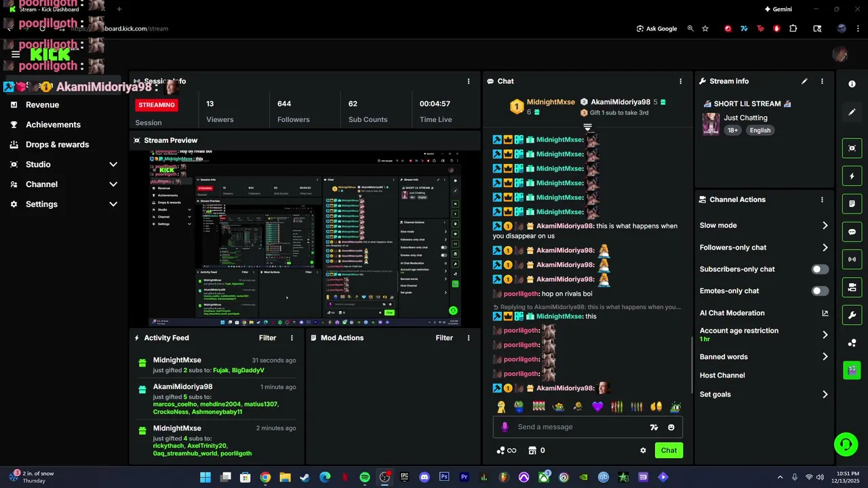Click the English language tag
This screenshot has width=868, height=488.
point(760,130)
